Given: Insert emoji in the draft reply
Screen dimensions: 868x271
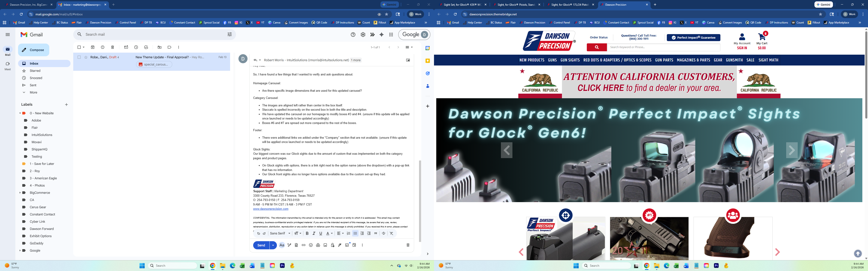Looking at the screenshot, I should tap(311, 245).
